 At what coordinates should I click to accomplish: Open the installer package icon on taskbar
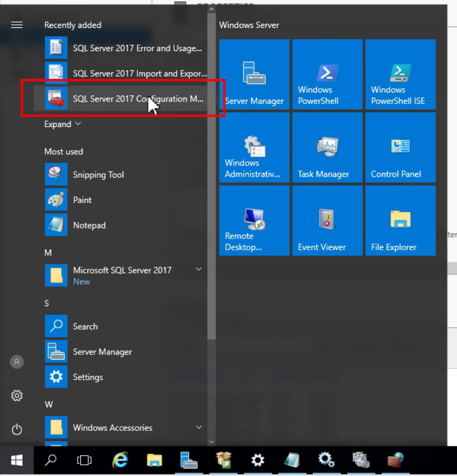(x=223, y=460)
